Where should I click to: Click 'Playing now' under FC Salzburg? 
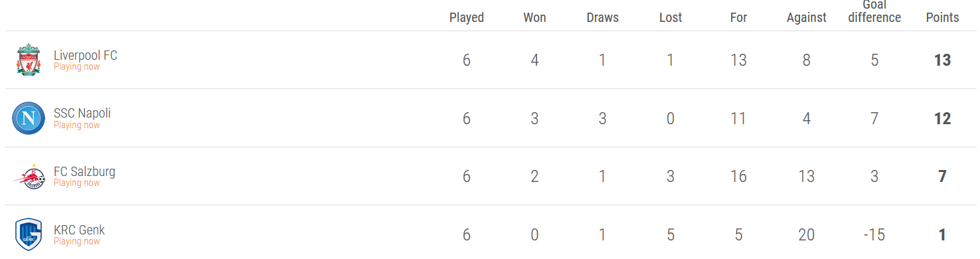coord(77,183)
